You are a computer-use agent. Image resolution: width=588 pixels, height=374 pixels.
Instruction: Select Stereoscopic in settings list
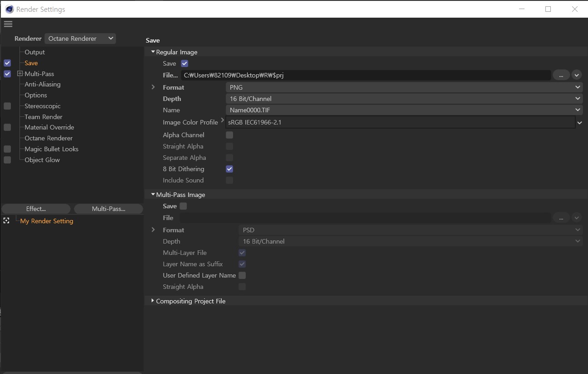[x=43, y=106]
